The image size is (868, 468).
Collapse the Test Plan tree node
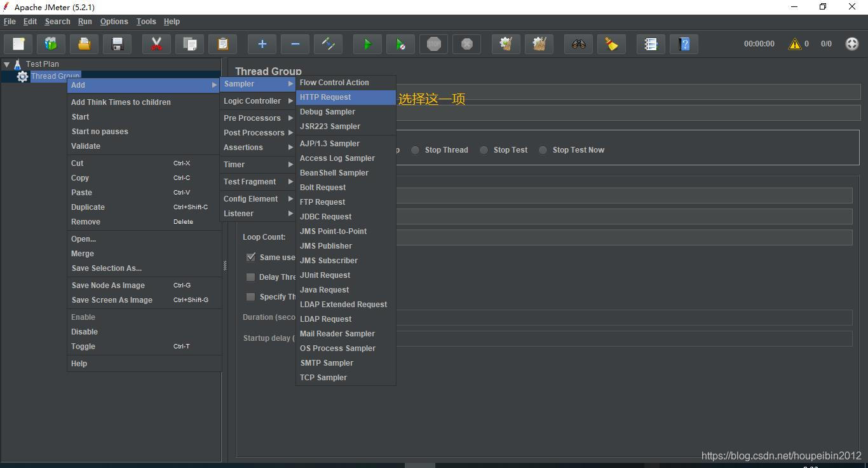[x=6, y=64]
